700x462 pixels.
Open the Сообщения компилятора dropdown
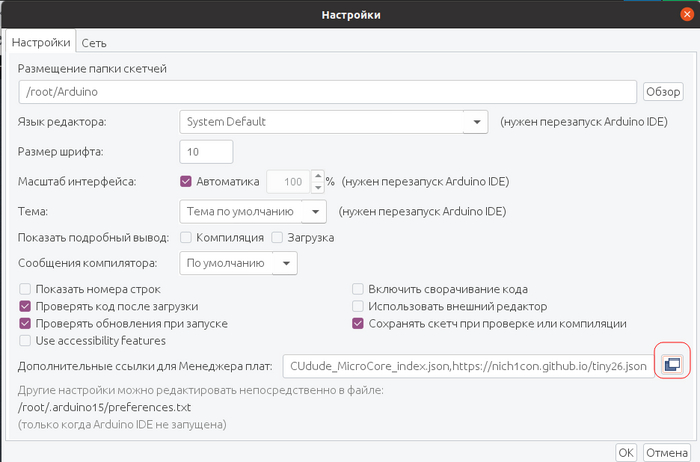tap(285, 263)
